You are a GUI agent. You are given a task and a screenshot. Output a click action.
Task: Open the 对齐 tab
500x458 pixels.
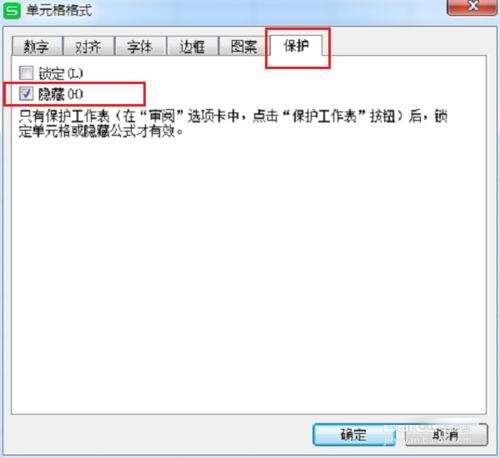click(88, 46)
